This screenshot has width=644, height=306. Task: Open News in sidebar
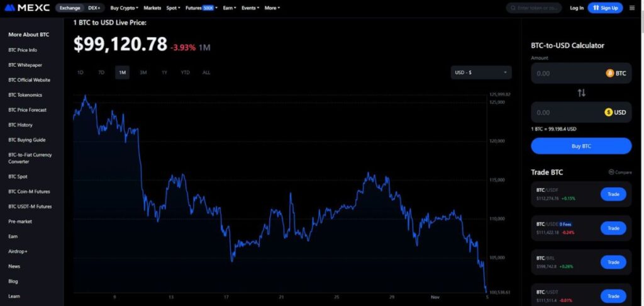tap(14, 266)
